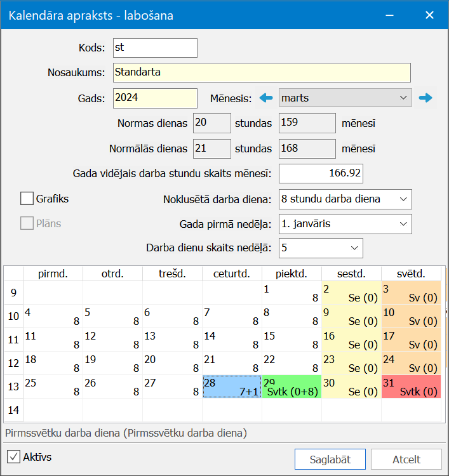This screenshot has height=476, width=449.
Task: Click the ceturtd. column header
Action: click(232, 274)
